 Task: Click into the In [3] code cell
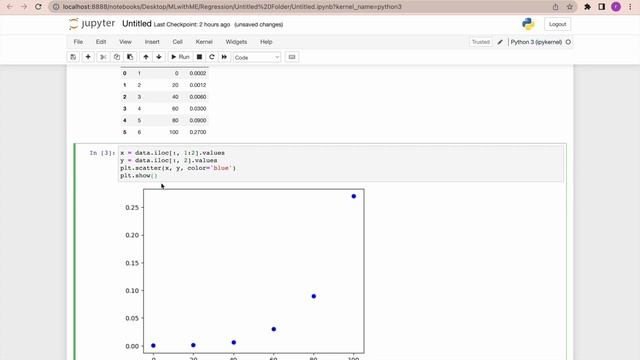340,164
